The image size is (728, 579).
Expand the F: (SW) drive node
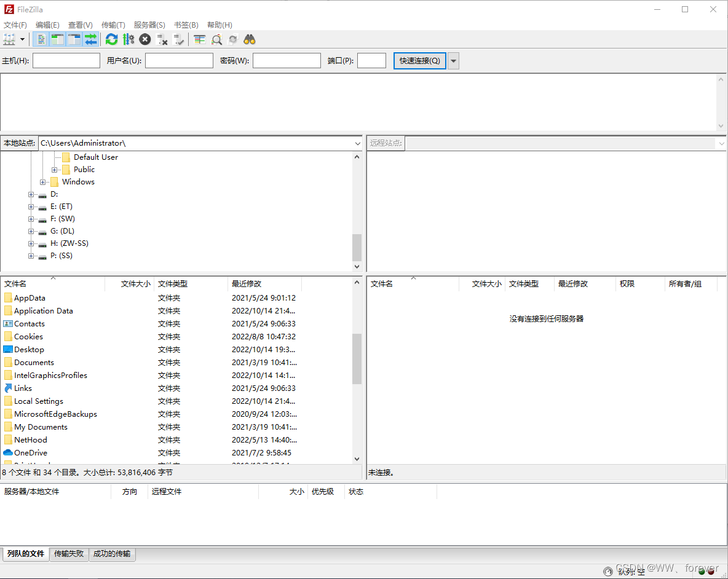[x=31, y=219]
